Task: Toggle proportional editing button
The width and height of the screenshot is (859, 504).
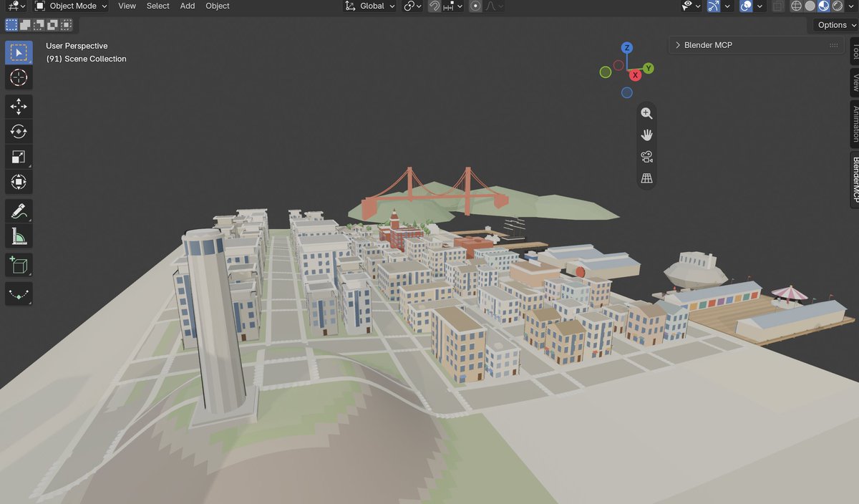Action: click(475, 6)
